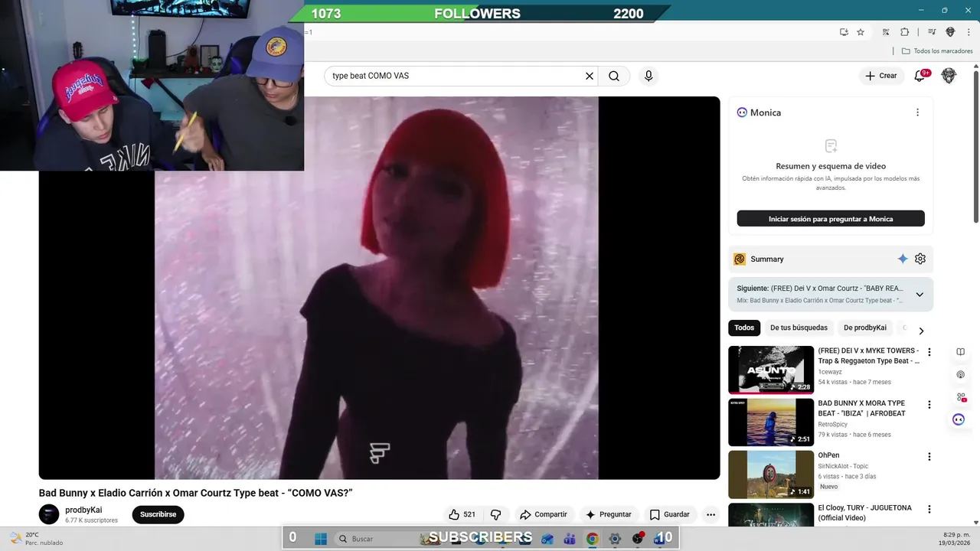
Task: Click the magnifier search button
Action: (614, 76)
